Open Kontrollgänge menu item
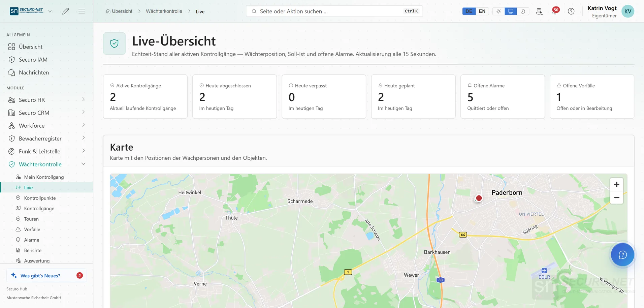644x308 pixels. tap(46, 208)
